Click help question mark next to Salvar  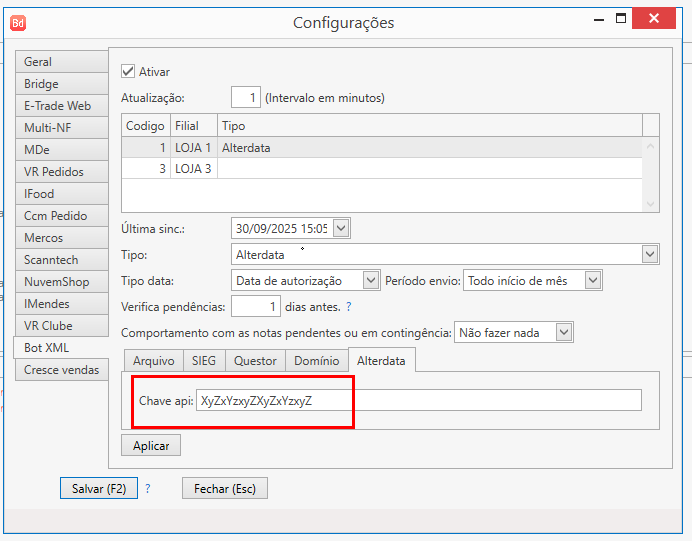click(x=148, y=489)
